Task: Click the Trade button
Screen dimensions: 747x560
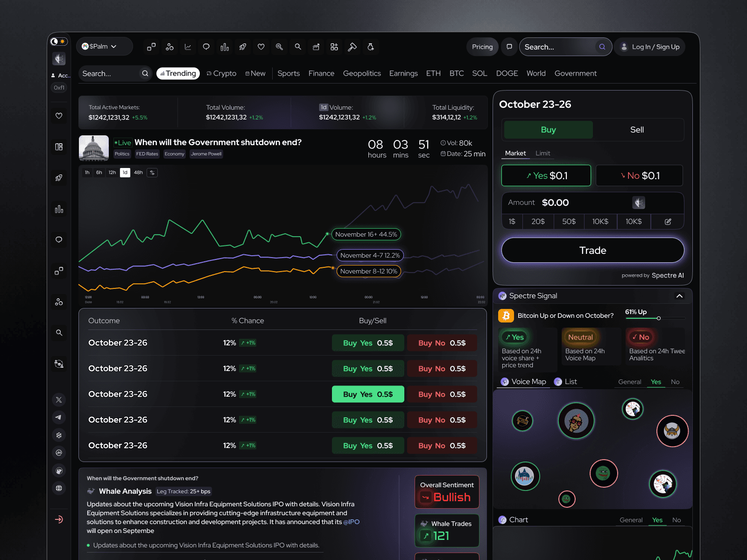Action: 593,250
